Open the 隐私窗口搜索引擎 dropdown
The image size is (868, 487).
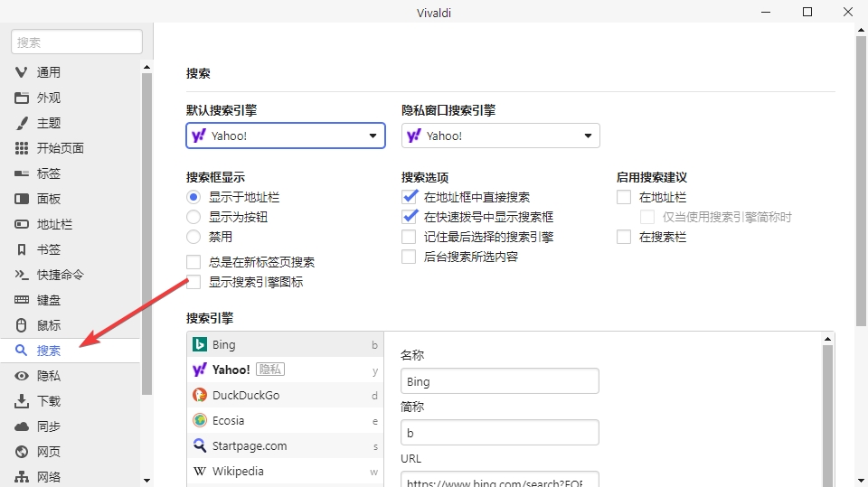click(x=500, y=136)
